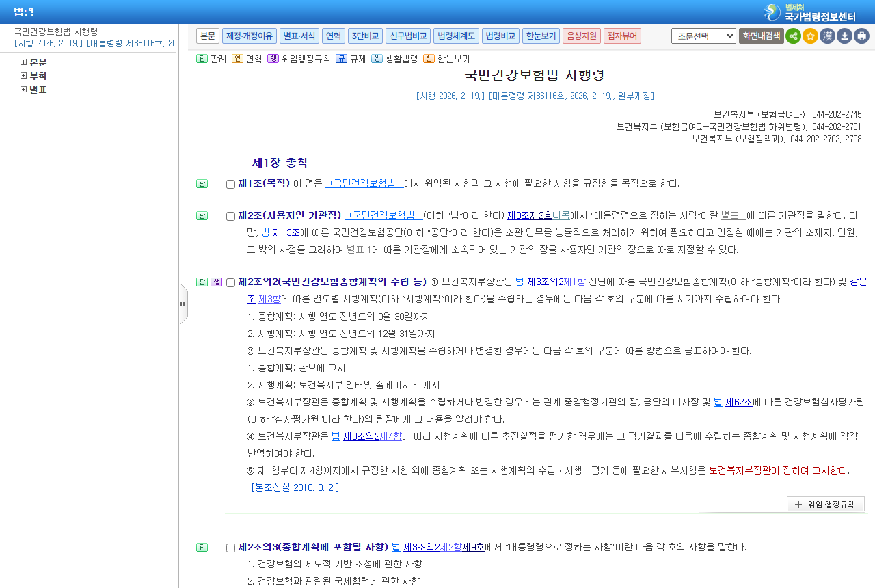This screenshot has height=588, width=875.
Task: Check the 제2조(사용자인 기관장) checkbox
Action: 230,216
